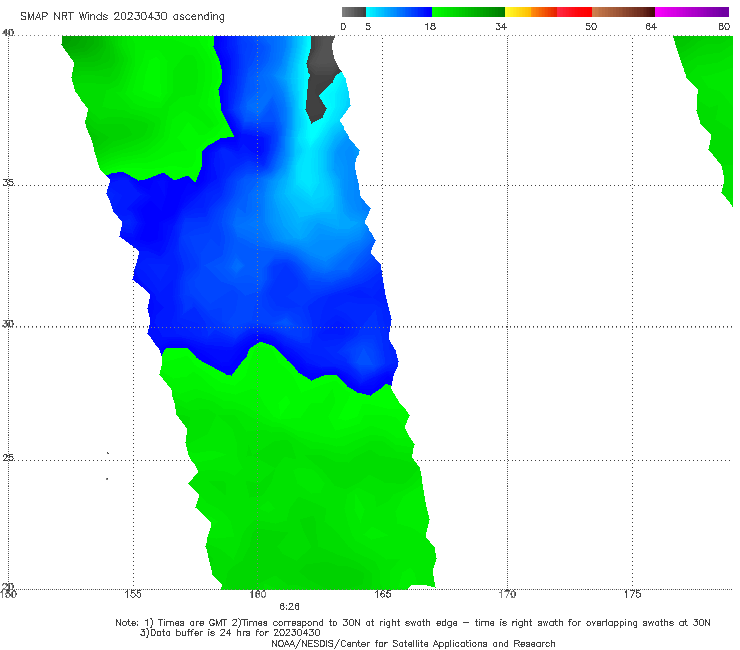Viewport: 740px width, 650px height.
Task: Click the gray 0-5 segment of the color bar
Action: click(x=354, y=12)
